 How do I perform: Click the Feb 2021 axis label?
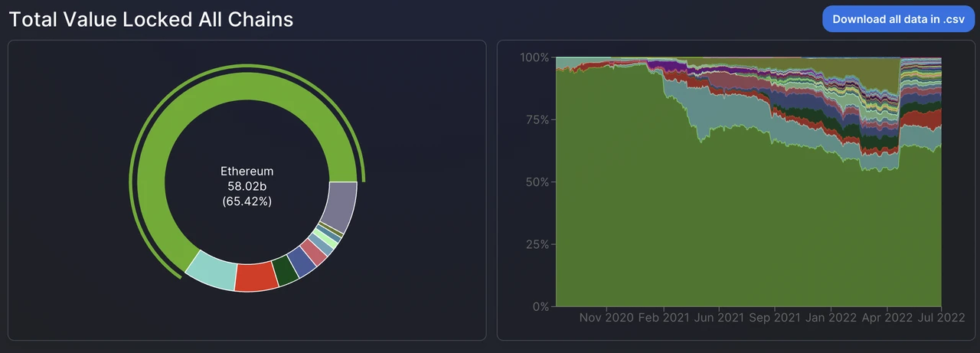pos(664,317)
